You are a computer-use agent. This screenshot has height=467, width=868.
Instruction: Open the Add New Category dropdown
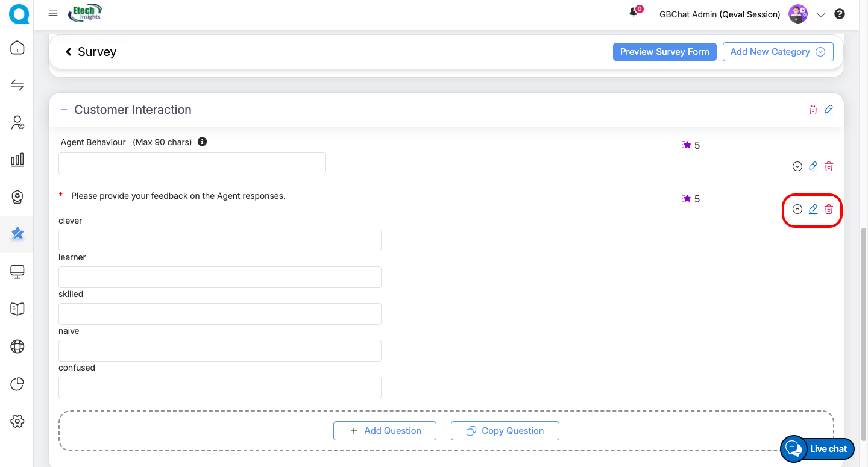coord(778,52)
